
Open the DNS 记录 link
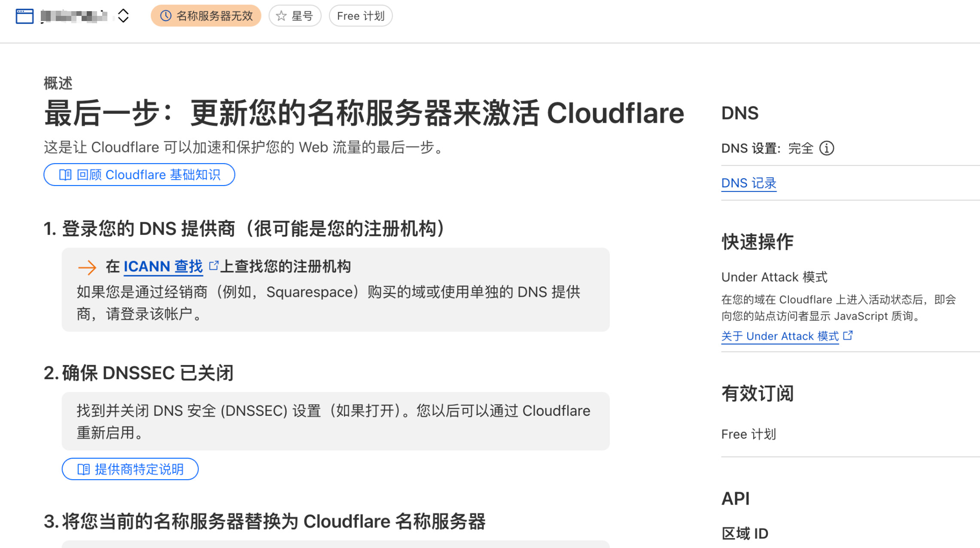tap(749, 183)
